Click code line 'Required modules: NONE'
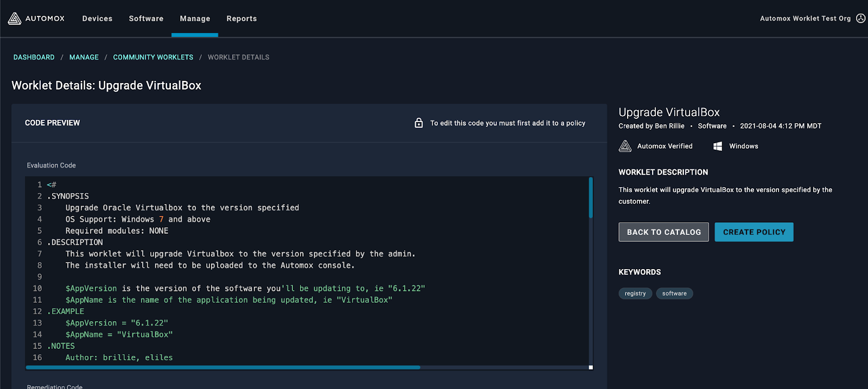The width and height of the screenshot is (868, 389). click(x=117, y=231)
